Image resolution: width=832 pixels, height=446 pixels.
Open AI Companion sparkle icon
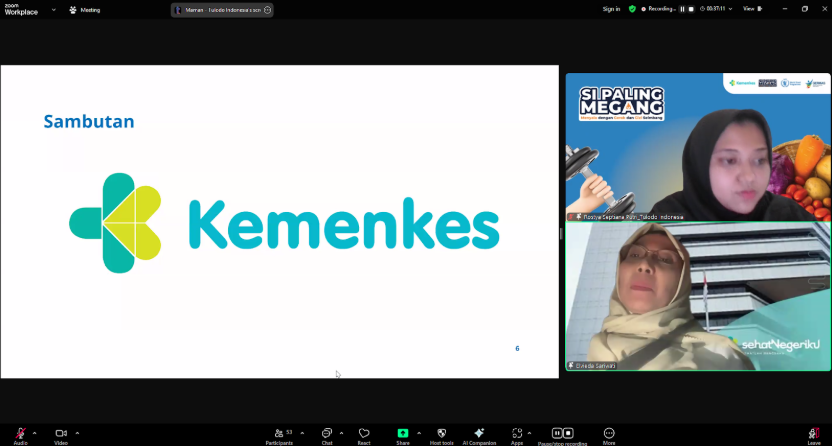coord(479,433)
